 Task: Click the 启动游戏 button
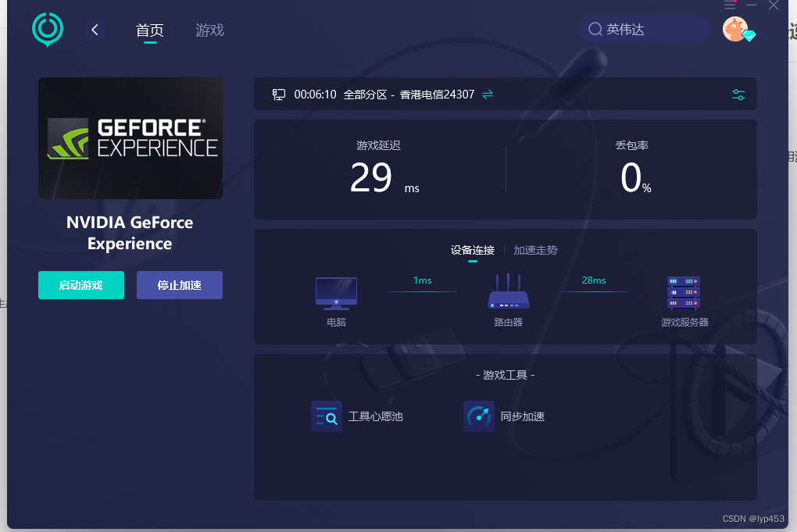[80, 285]
